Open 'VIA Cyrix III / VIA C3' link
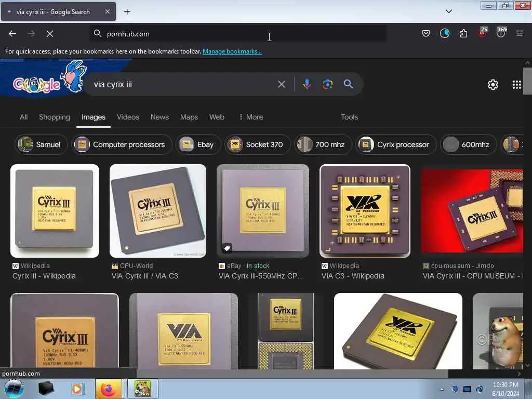This screenshot has width=532, height=399. tap(145, 276)
